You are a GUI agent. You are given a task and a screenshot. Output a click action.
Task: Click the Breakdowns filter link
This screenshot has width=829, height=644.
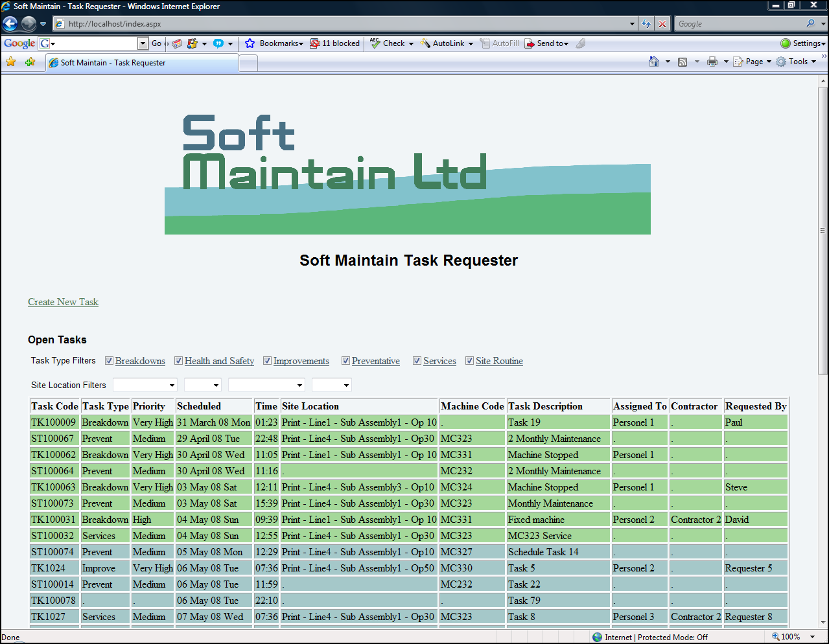[140, 361]
